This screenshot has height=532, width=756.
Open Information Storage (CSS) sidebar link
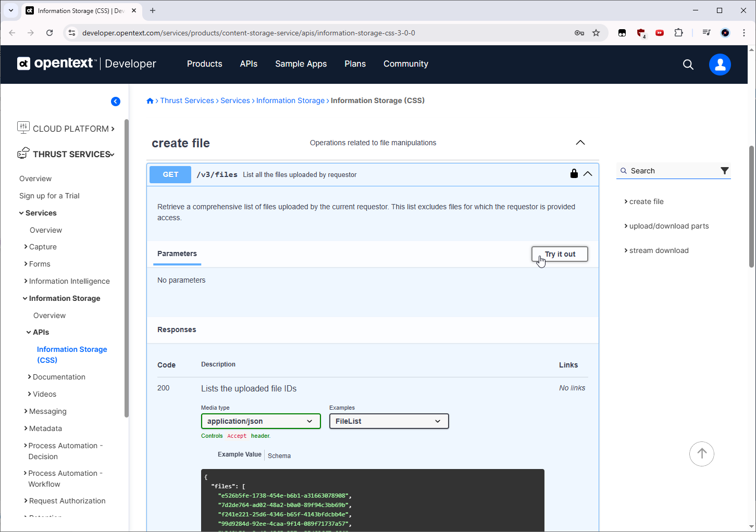(x=72, y=354)
